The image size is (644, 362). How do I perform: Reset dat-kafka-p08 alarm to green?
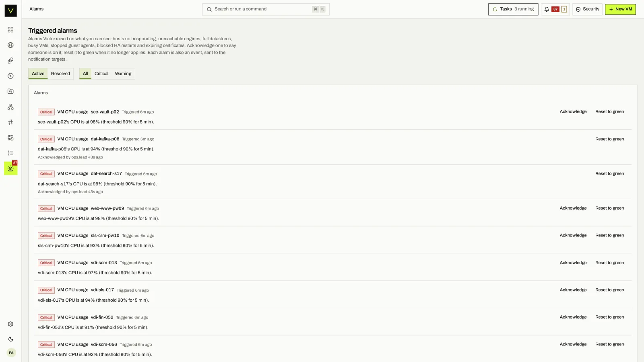(609, 139)
